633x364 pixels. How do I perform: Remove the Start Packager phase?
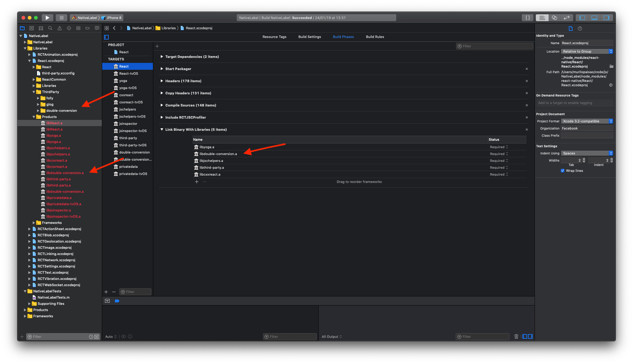pos(527,69)
